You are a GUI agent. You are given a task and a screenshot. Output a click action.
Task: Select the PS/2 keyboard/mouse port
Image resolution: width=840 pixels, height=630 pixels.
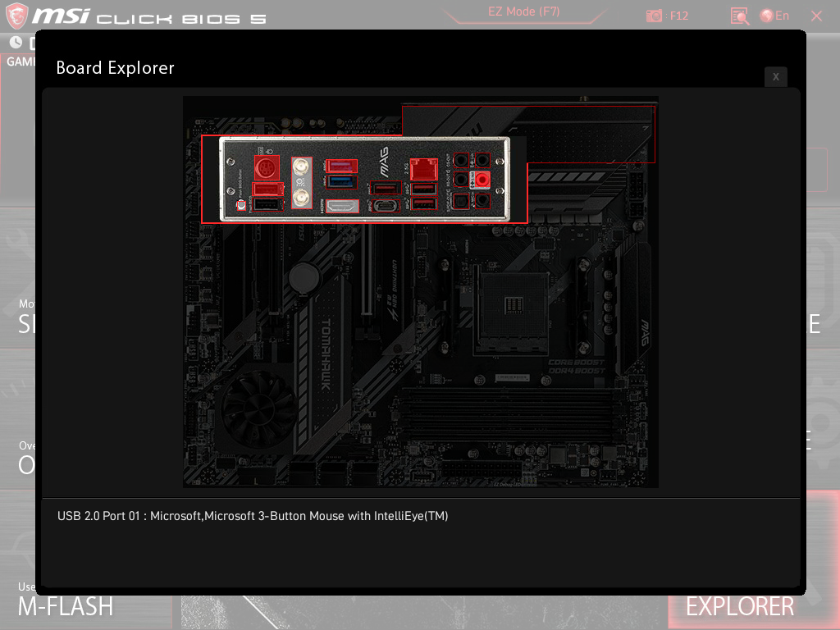coord(267,168)
